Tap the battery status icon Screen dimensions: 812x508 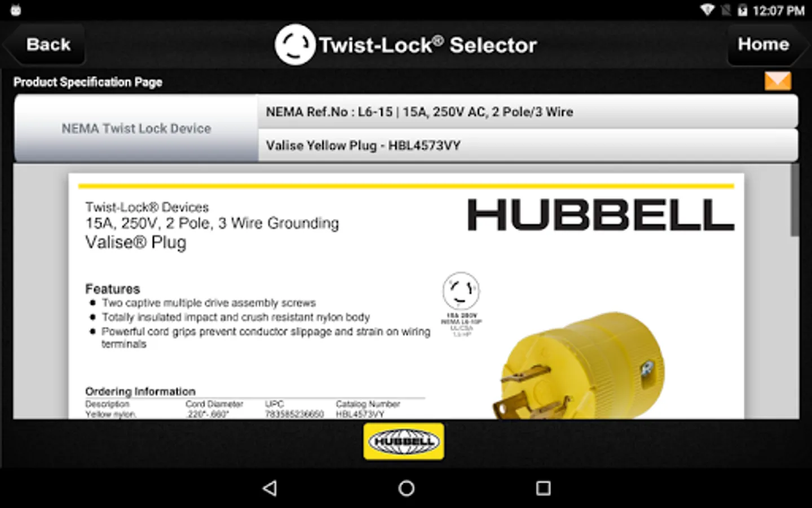[x=742, y=10]
